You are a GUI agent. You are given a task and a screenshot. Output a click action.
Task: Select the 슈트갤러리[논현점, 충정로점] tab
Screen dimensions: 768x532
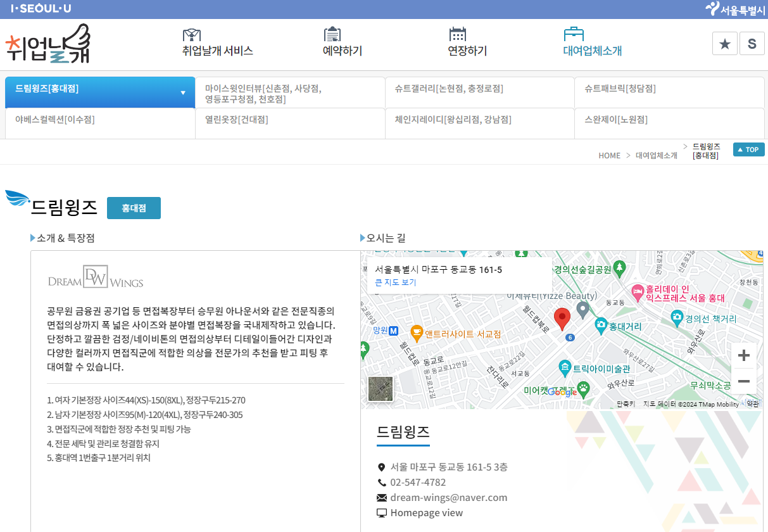[480, 93]
